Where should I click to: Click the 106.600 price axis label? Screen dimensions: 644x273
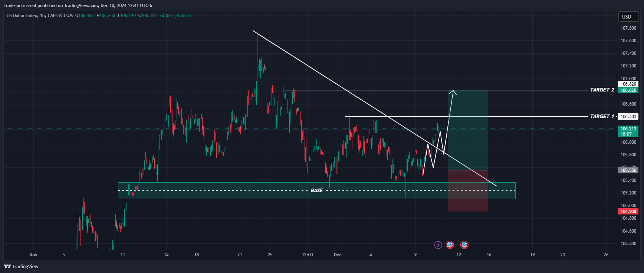pyautogui.click(x=628, y=104)
